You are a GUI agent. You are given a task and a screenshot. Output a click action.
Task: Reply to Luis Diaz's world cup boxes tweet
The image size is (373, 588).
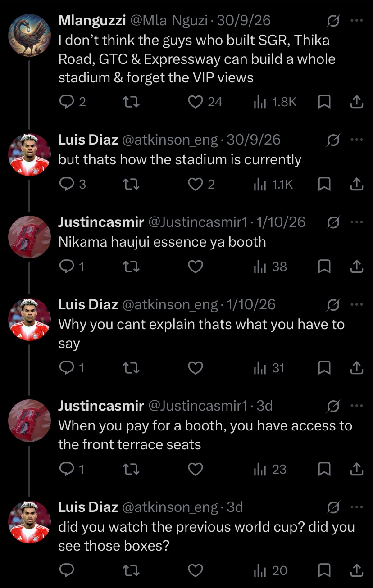[67, 570]
